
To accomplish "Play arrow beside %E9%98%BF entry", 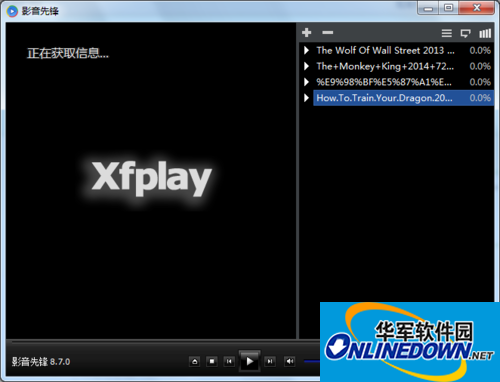I will coord(306,82).
